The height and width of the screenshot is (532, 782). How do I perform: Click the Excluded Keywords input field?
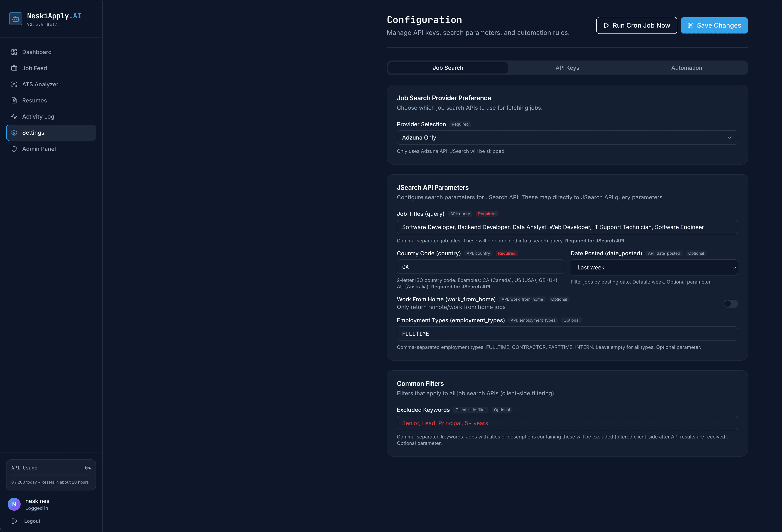tap(567, 423)
